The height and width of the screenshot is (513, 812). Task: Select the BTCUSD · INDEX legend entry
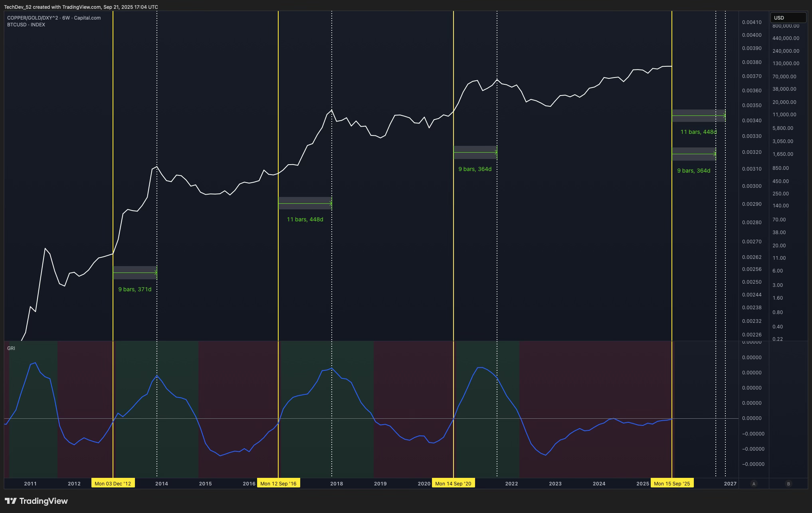point(26,24)
